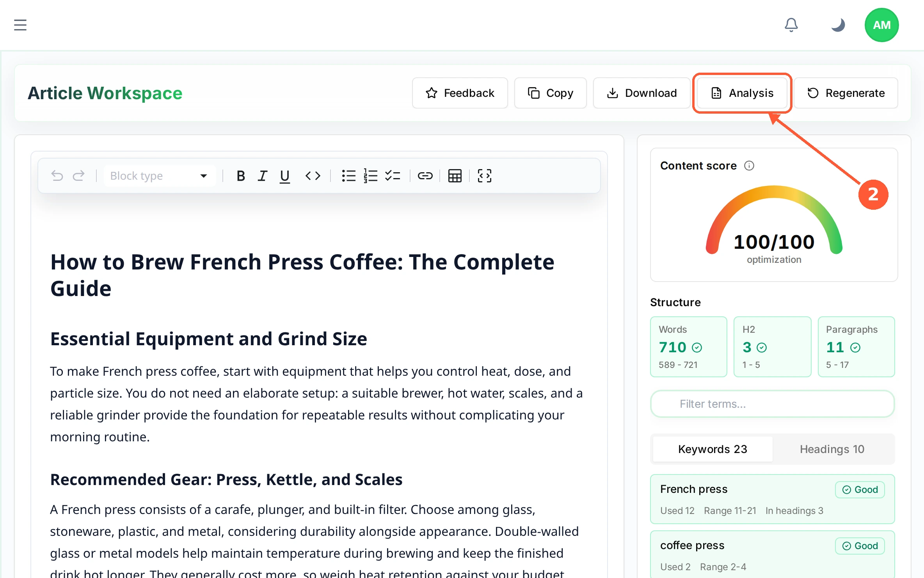
Task: Click the Paragraphs 11 structure card
Action: (x=856, y=347)
